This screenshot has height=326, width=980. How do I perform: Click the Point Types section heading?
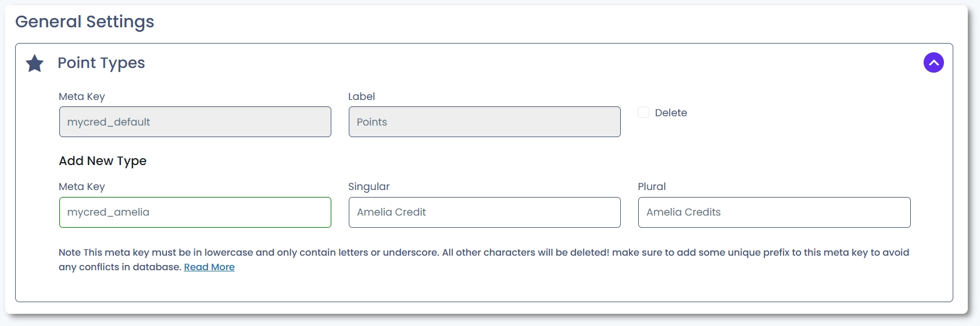click(101, 63)
